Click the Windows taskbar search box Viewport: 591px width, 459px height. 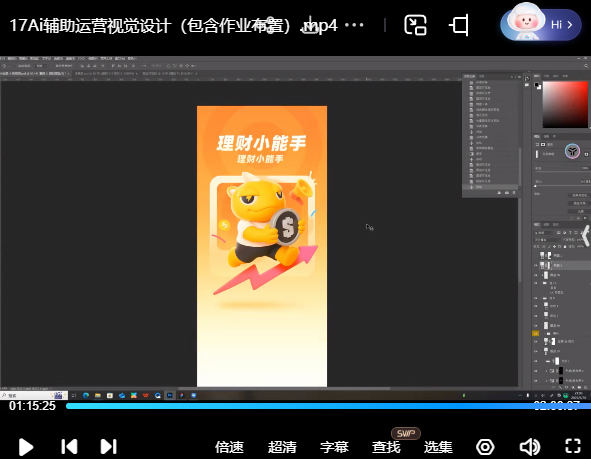(x=34, y=395)
